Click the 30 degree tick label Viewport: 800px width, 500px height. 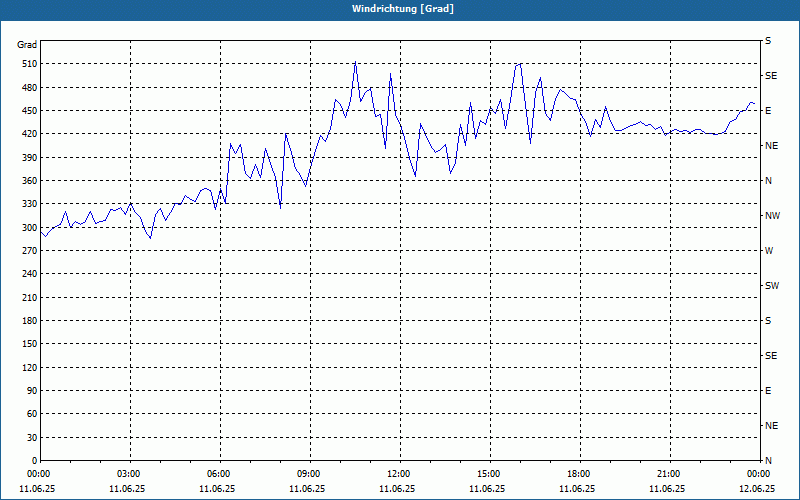click(x=32, y=438)
